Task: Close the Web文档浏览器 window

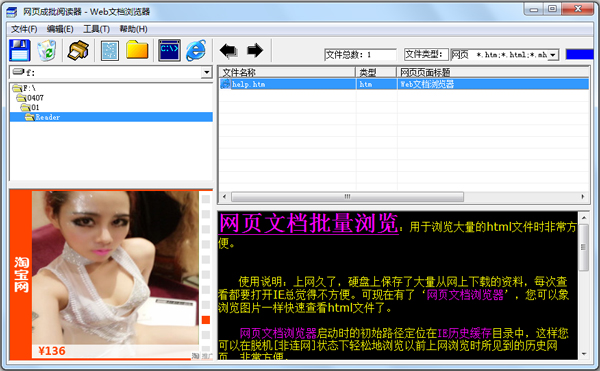Action: [578, 9]
